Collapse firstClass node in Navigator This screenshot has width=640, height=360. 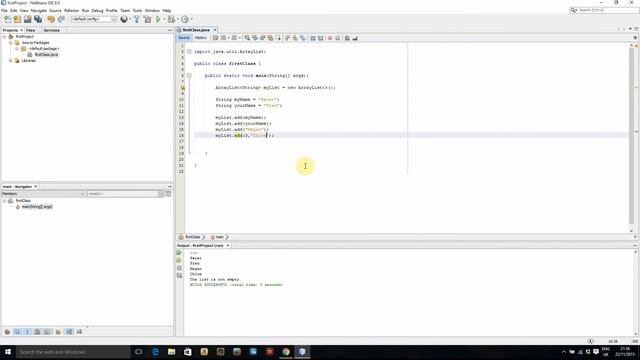click(x=4, y=201)
